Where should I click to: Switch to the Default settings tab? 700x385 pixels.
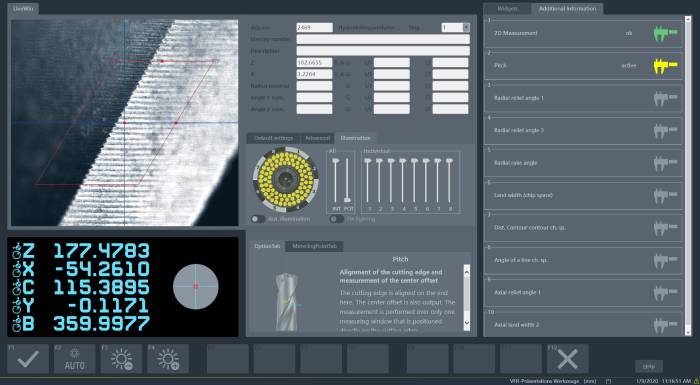tap(274, 138)
